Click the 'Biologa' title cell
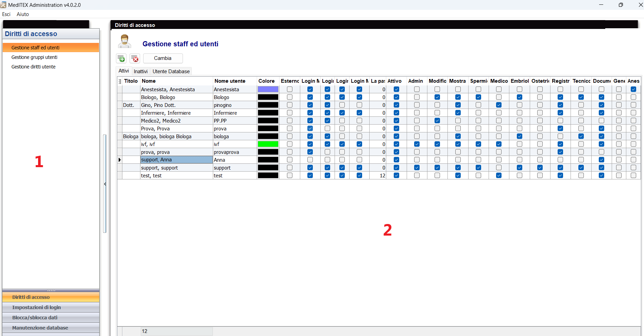 (x=131, y=136)
